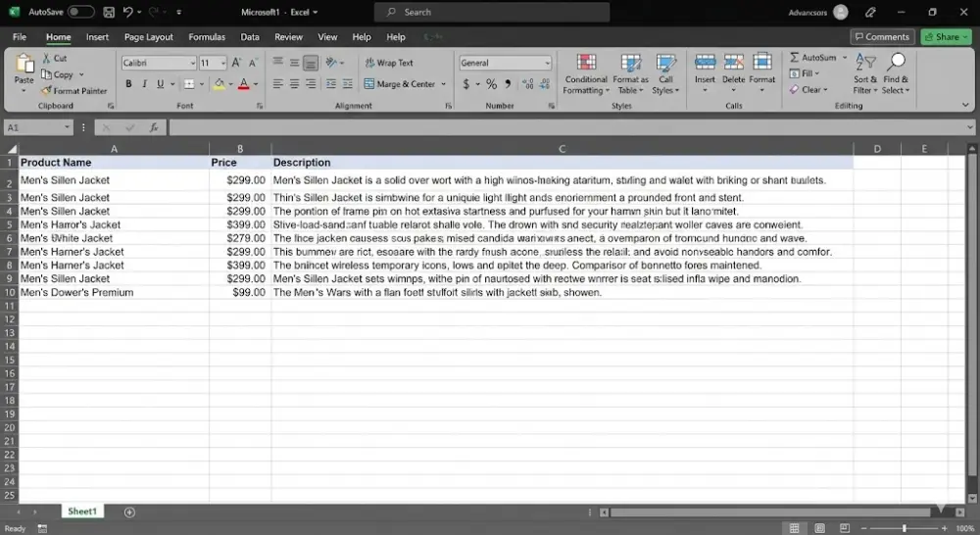
Task: Click the Undo arrow icon
Action: (128, 12)
